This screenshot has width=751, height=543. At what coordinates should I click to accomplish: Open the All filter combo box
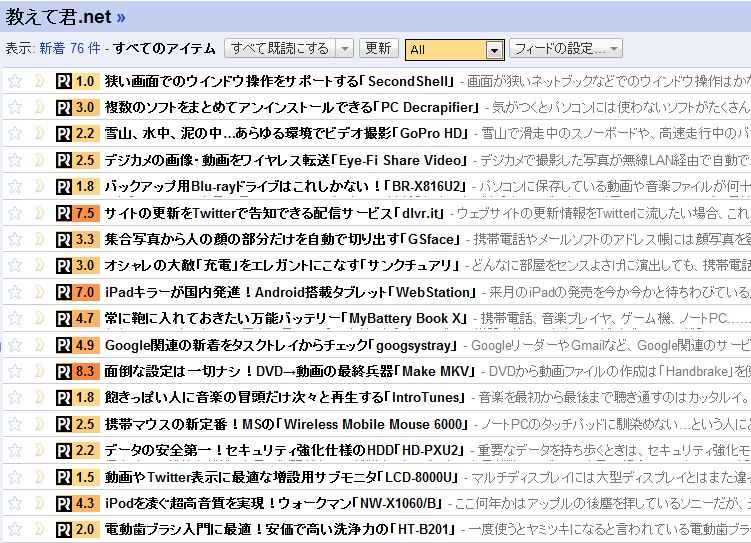click(455, 49)
